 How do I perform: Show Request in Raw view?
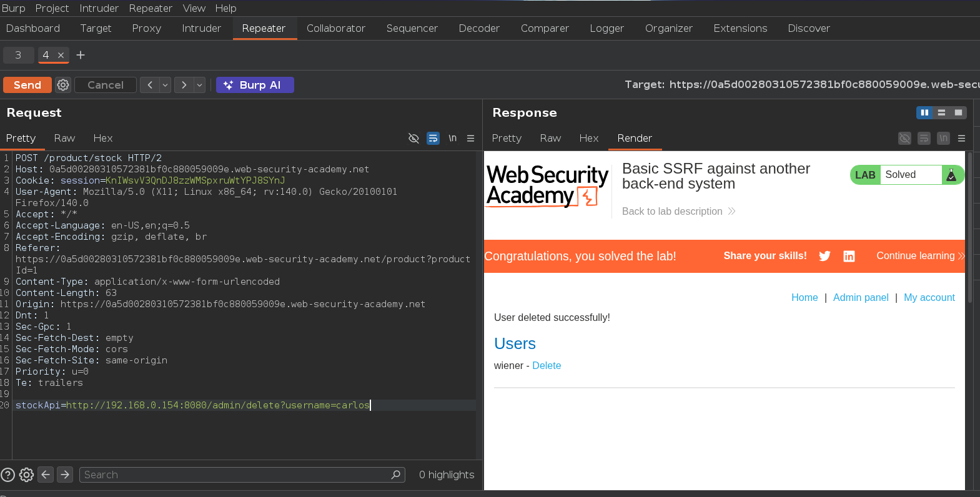[64, 138]
